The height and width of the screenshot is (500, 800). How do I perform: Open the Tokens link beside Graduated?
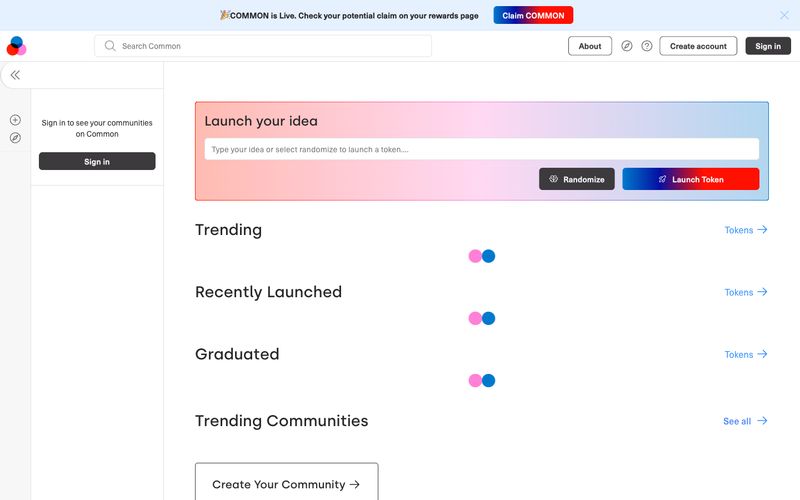pyautogui.click(x=746, y=355)
